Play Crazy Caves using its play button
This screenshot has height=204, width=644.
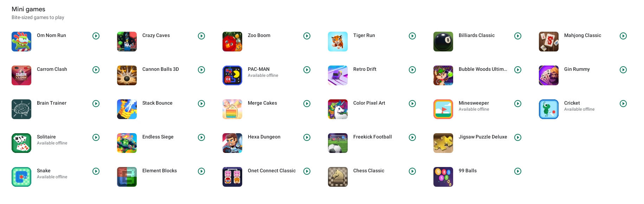tap(201, 36)
